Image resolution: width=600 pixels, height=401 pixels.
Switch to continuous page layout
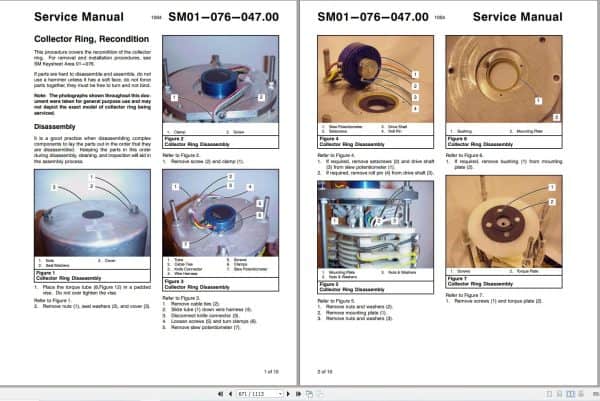coord(559,394)
